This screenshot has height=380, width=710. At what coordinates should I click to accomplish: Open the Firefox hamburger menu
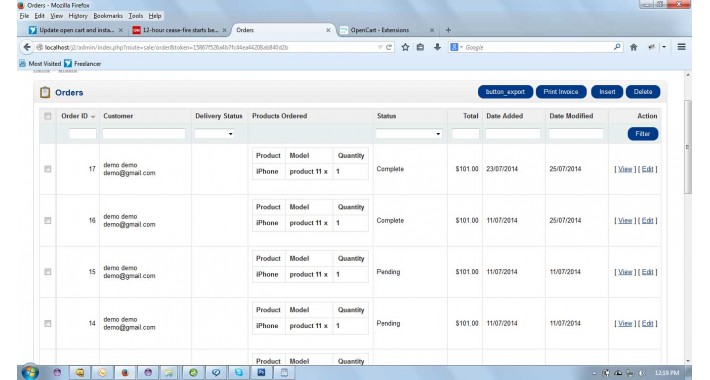tap(681, 47)
